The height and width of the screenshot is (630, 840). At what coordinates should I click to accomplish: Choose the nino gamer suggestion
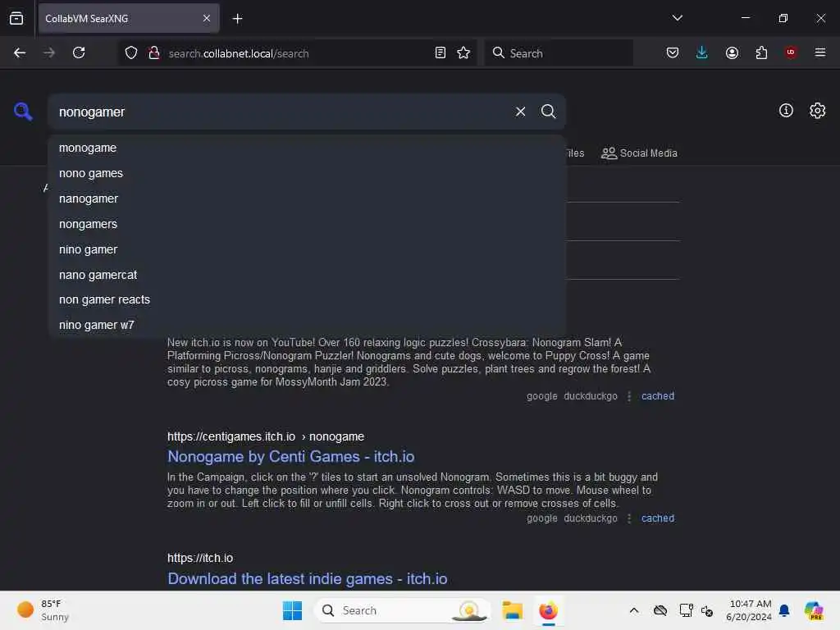coord(307,249)
